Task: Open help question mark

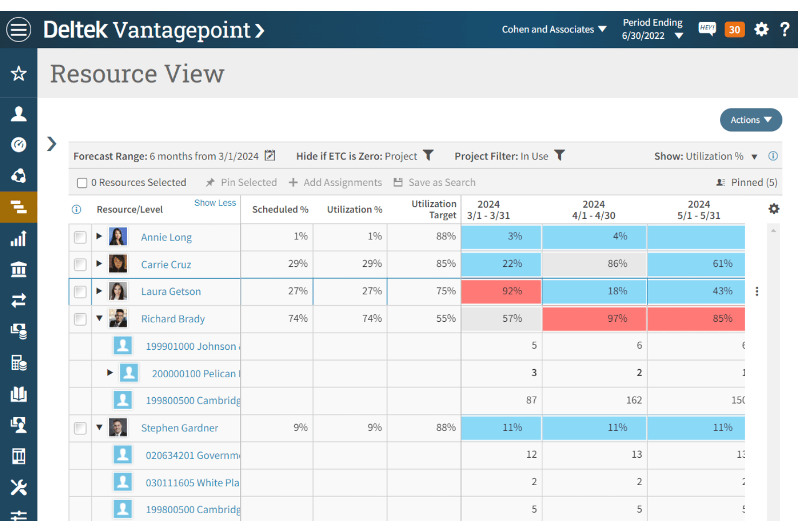Action: tap(785, 29)
